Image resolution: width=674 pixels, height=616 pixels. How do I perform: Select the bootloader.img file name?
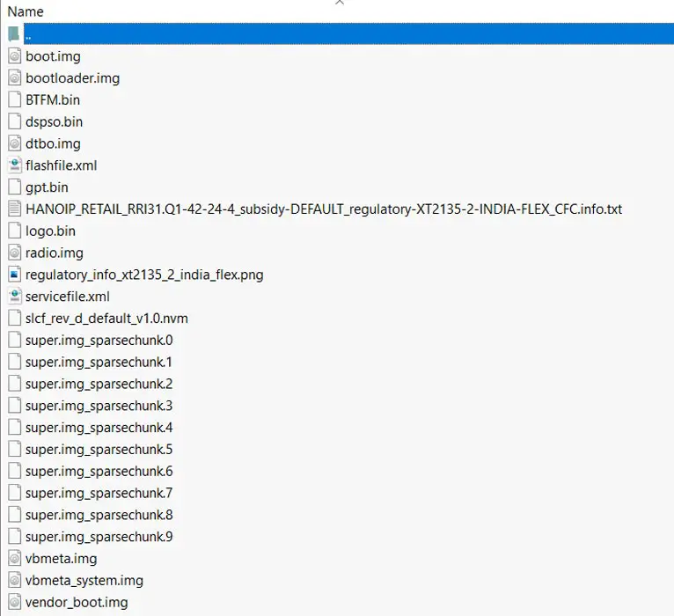click(73, 78)
